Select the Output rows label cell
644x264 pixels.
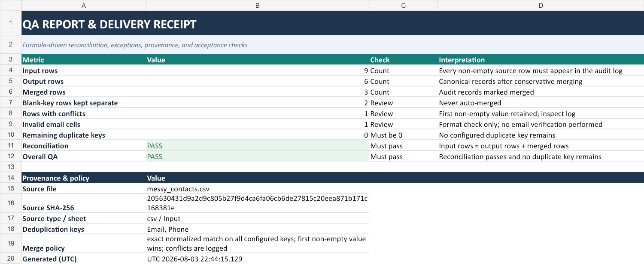tap(84, 81)
